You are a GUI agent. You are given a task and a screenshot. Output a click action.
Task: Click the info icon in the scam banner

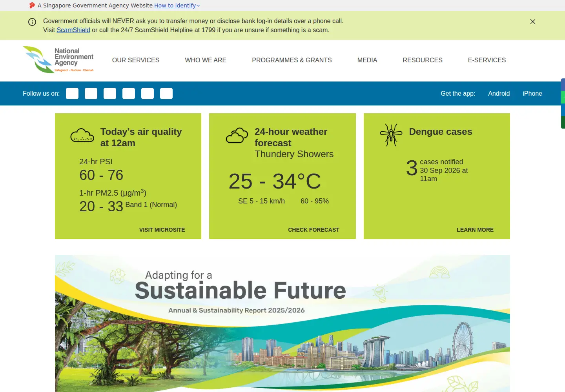(32, 22)
